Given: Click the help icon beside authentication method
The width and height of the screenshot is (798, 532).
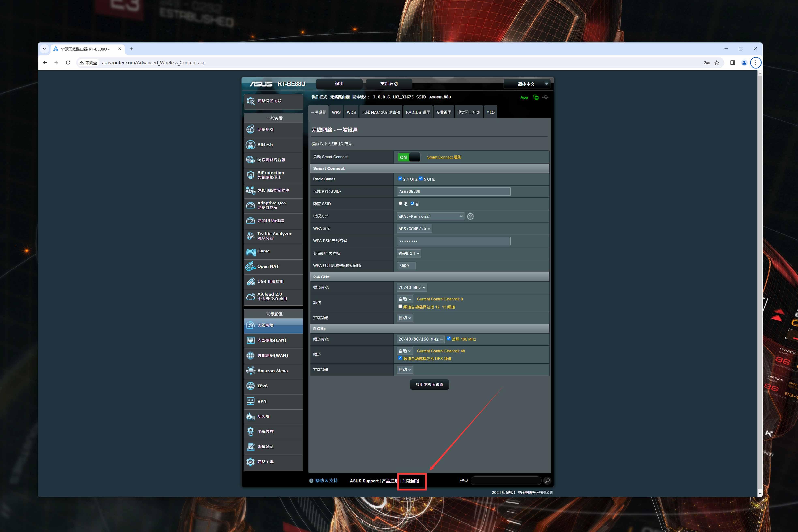Looking at the screenshot, I should (x=470, y=217).
